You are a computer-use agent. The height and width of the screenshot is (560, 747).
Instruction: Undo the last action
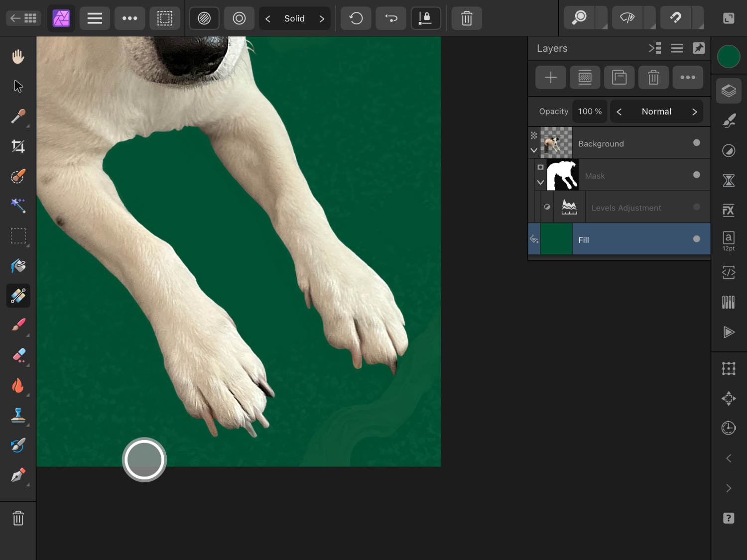coord(356,18)
